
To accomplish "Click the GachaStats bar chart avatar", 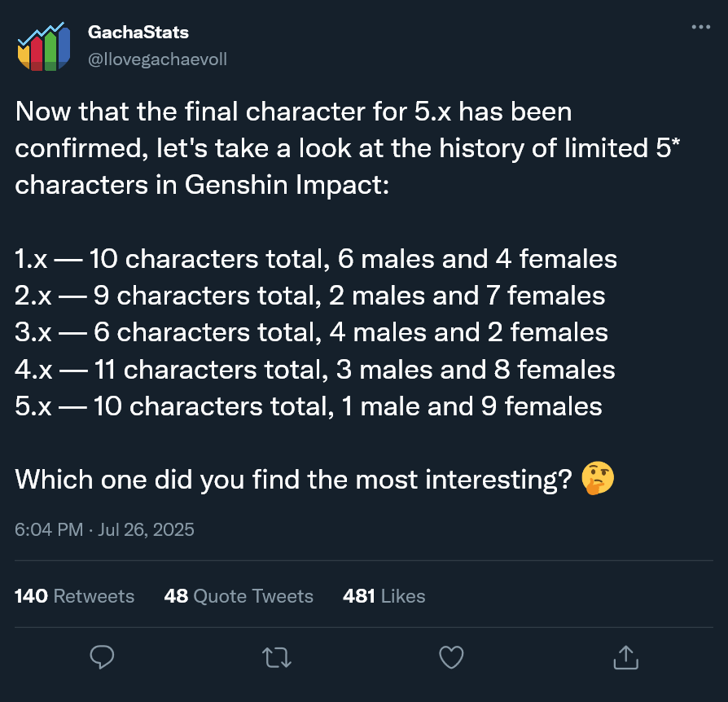I will click(41, 46).
